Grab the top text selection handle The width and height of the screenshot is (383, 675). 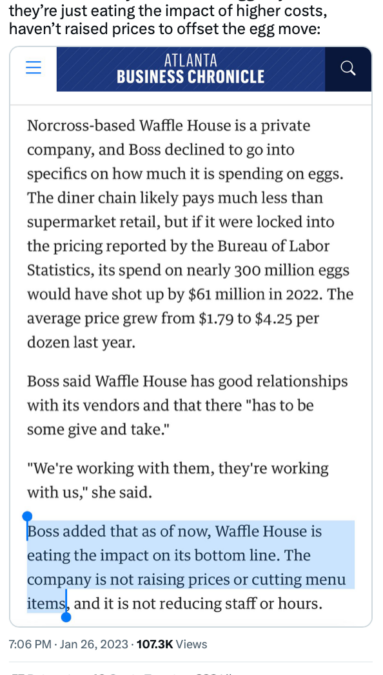(x=27, y=517)
